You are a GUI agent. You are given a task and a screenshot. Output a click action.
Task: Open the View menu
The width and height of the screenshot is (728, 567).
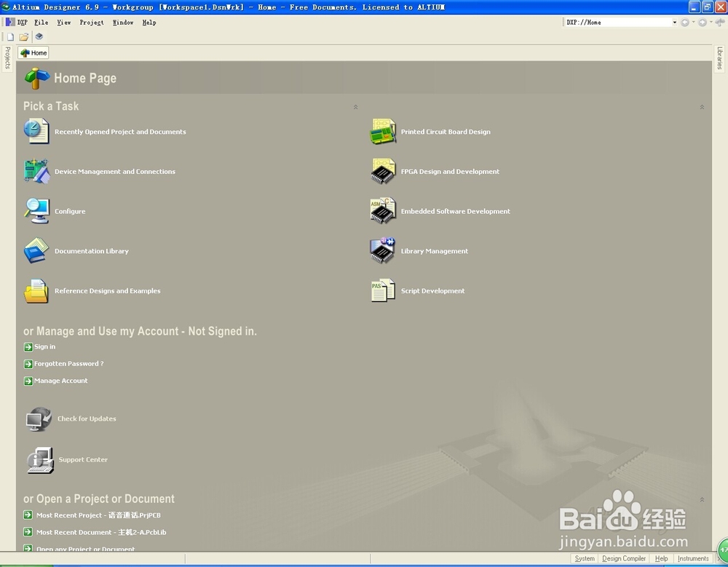[x=63, y=23]
